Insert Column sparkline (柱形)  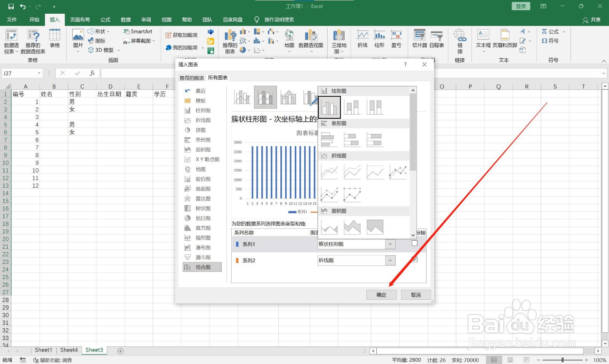379,38
